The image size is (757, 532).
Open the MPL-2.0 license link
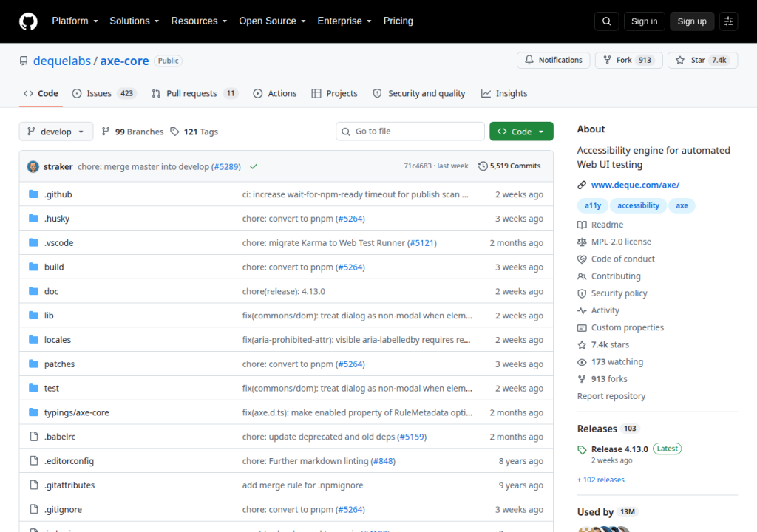(x=614, y=242)
